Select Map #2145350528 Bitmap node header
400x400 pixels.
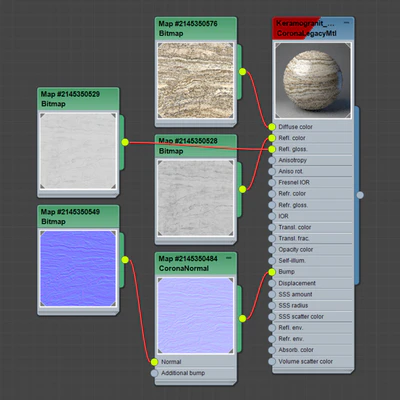pos(196,146)
